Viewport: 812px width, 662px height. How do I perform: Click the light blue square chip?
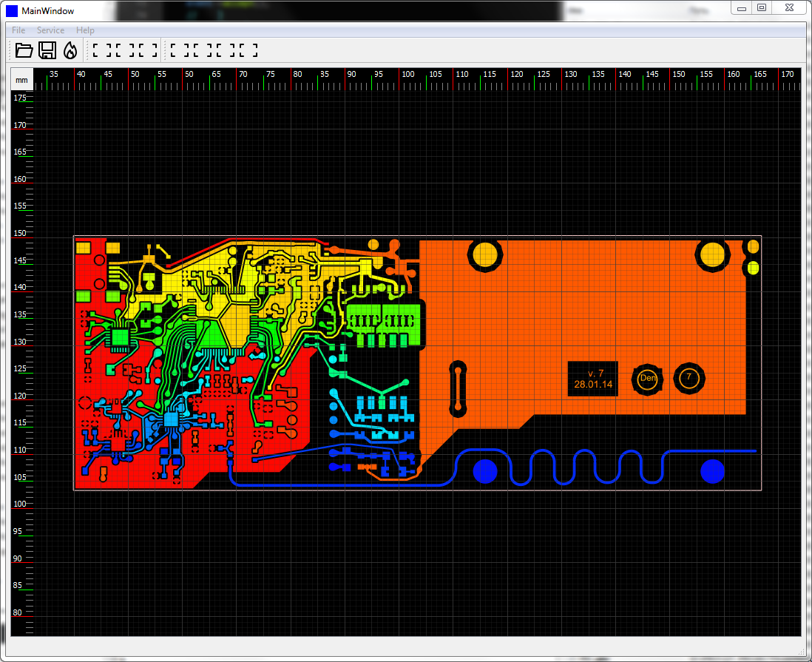pos(171,419)
